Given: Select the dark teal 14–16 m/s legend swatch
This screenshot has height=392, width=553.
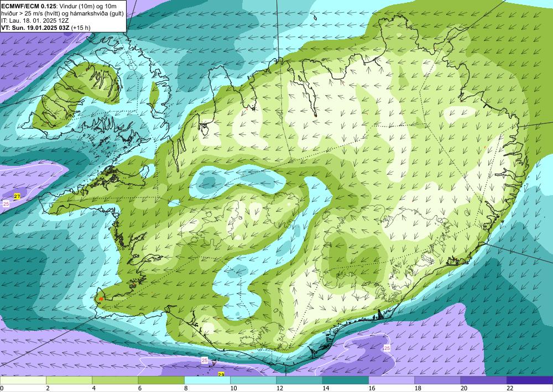Looking at the screenshot, I should 346,380.
